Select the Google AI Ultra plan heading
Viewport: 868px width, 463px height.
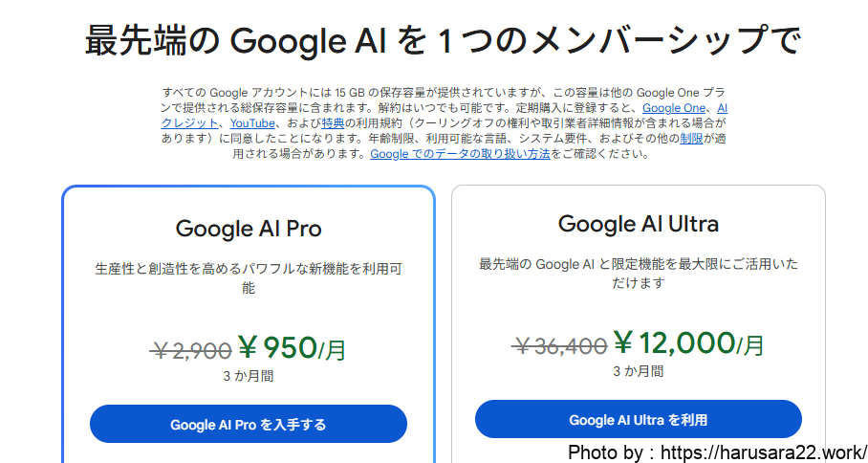pos(638,224)
